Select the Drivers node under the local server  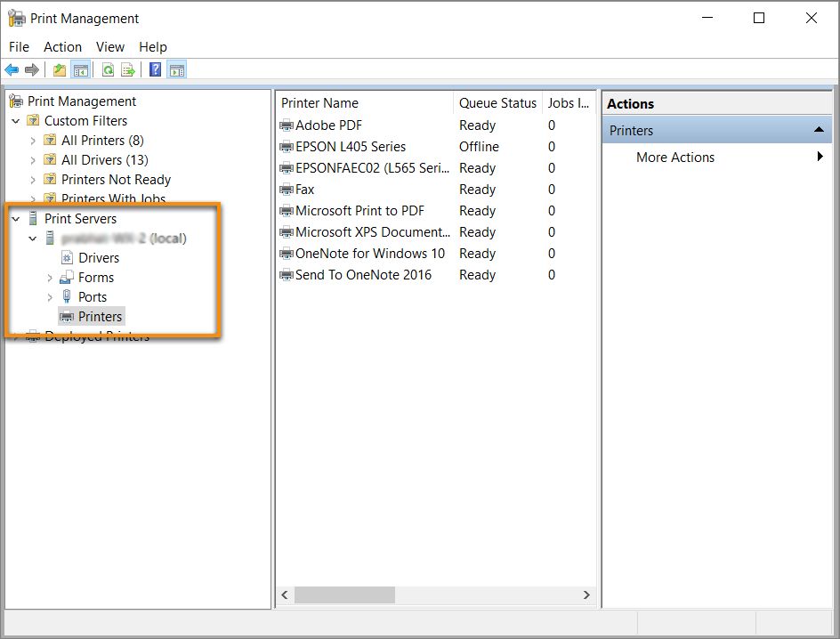[x=98, y=257]
